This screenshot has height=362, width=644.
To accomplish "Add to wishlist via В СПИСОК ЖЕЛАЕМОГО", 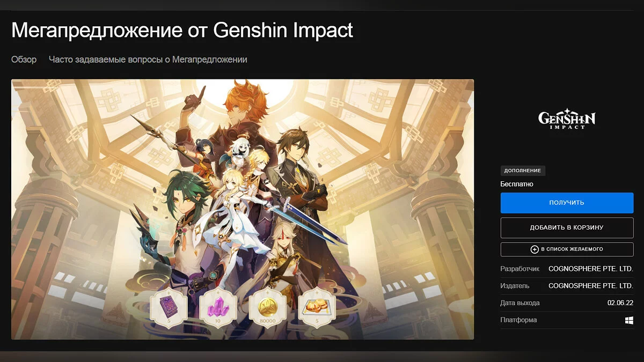I will coord(567,249).
